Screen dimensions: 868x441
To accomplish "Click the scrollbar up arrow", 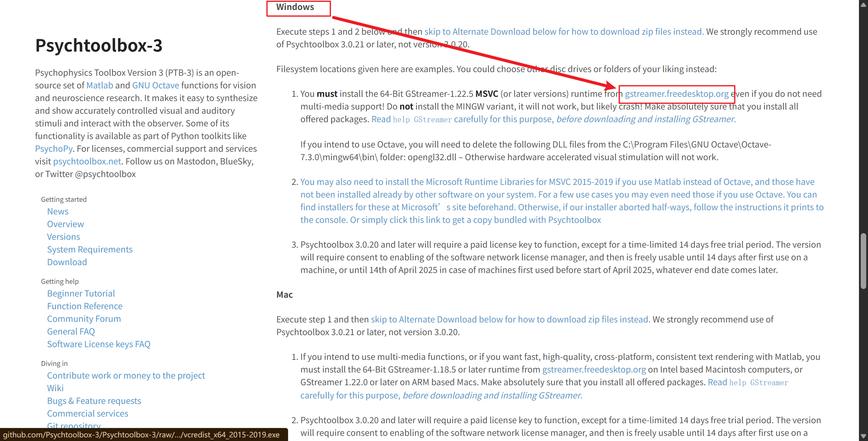I will (x=863, y=5).
